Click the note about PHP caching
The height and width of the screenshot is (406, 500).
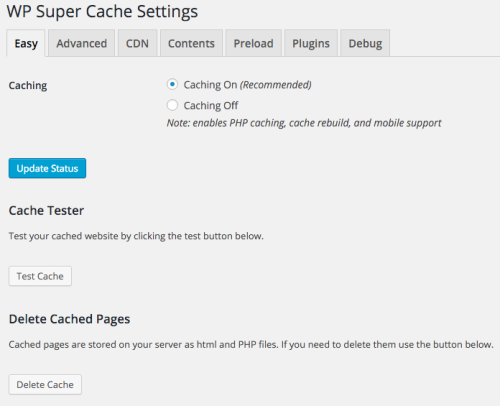pos(304,123)
